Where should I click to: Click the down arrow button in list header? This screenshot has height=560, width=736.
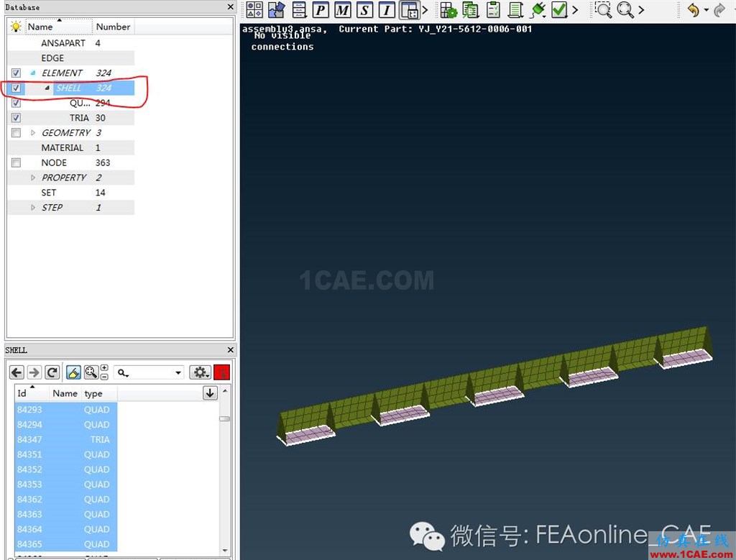(x=210, y=393)
